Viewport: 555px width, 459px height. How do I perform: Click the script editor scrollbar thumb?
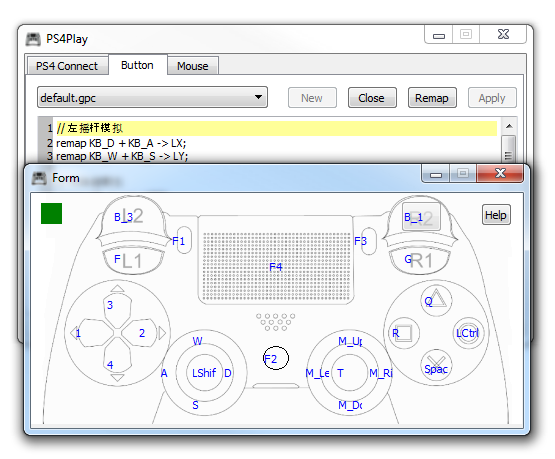(x=509, y=148)
